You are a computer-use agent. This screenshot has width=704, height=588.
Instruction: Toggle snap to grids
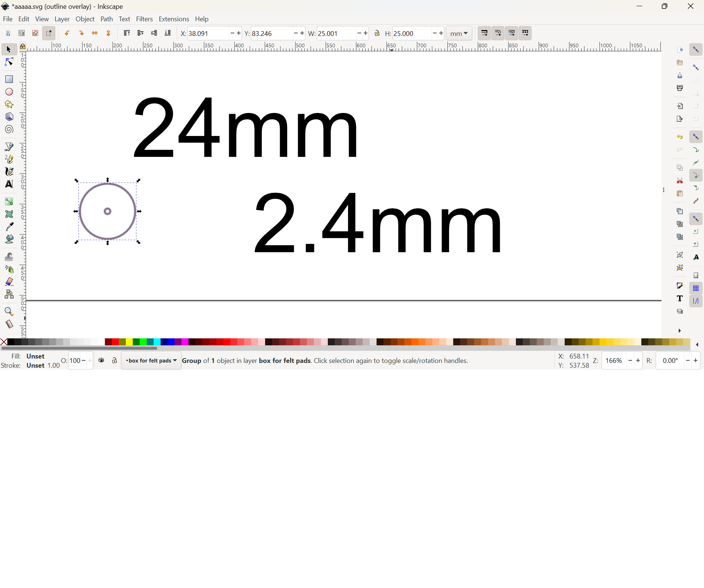(696, 289)
